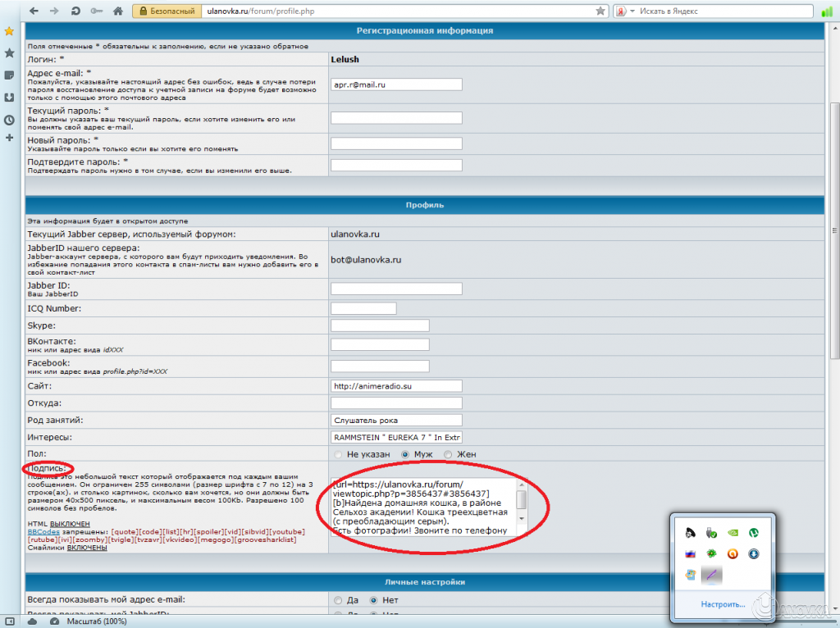
Task: Select the "Не указан" gender radio button
Action: [337, 454]
